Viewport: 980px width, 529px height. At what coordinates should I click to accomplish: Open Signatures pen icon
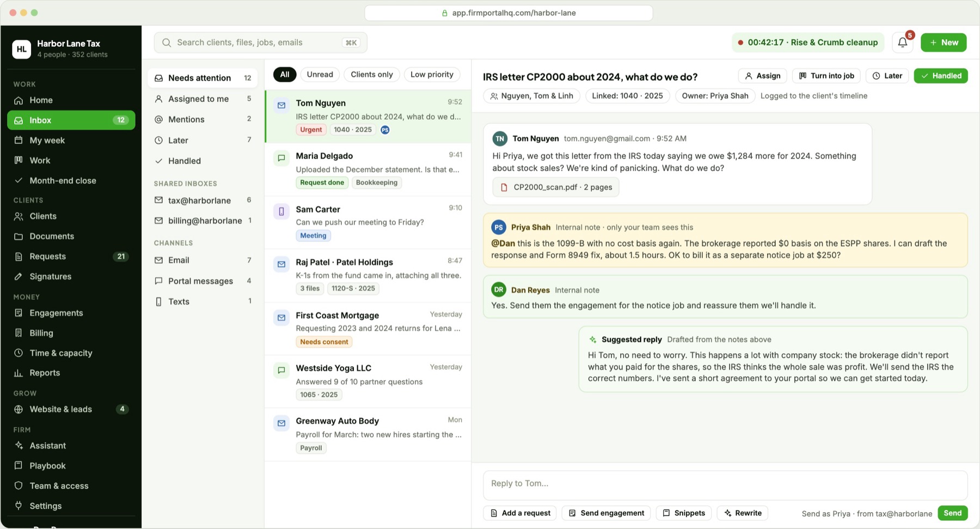pyautogui.click(x=19, y=277)
